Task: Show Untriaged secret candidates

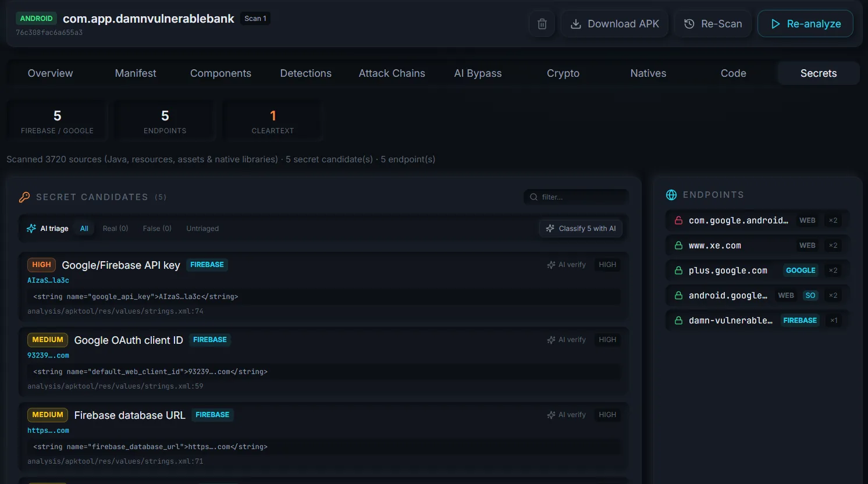Action: [202, 229]
